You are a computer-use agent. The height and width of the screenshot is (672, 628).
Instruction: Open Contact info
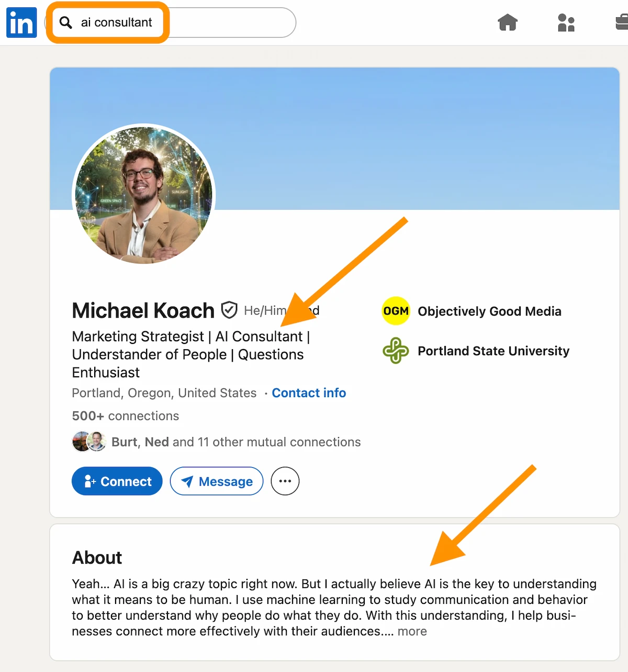(309, 393)
